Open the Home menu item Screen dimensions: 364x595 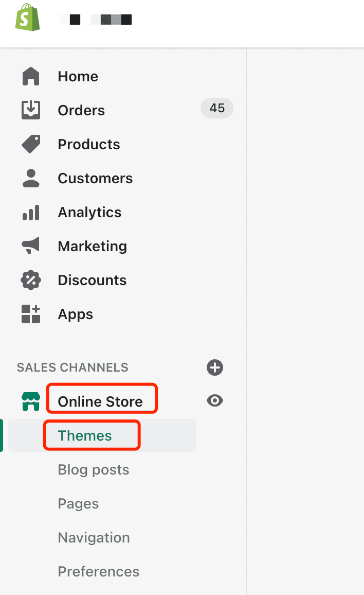pos(78,76)
